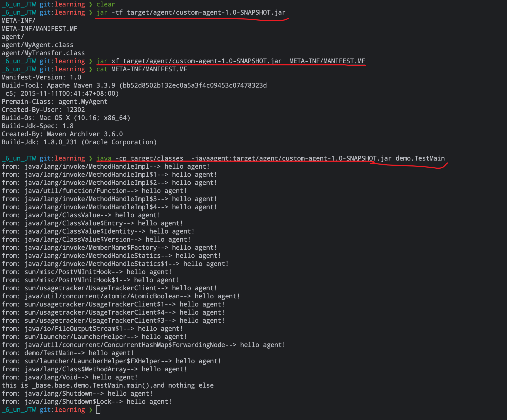Click the 'java/util/function/Function' output line
Screen dimensions: 507x420
pos(94,191)
